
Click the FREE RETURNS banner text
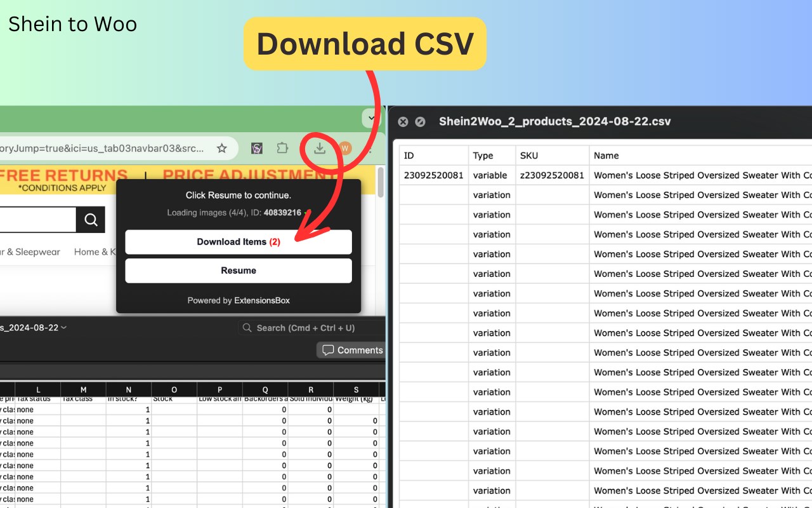coord(63,175)
